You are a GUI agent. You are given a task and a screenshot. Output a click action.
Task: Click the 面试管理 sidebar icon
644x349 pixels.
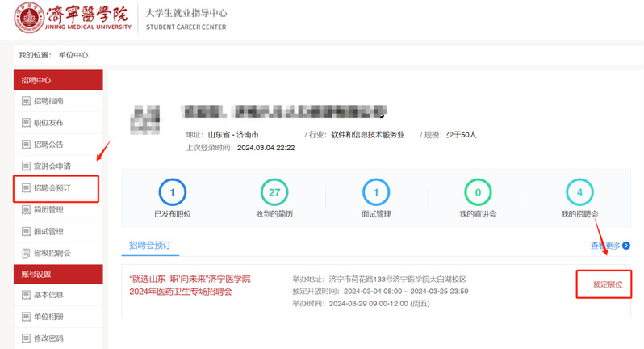26,232
